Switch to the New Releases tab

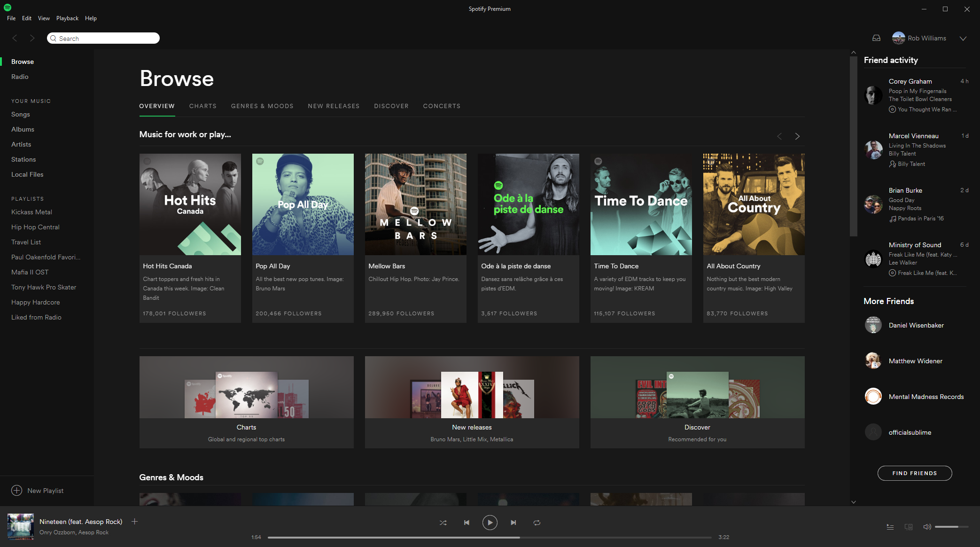click(x=334, y=106)
